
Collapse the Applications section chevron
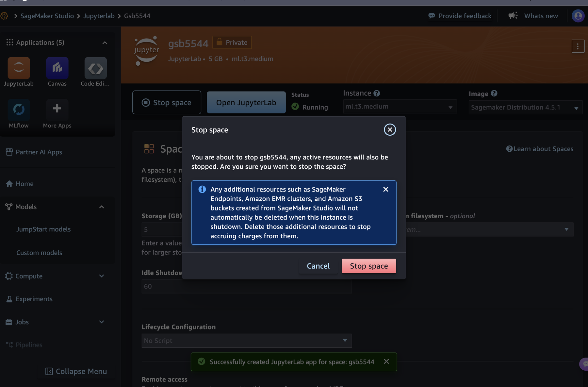point(105,43)
